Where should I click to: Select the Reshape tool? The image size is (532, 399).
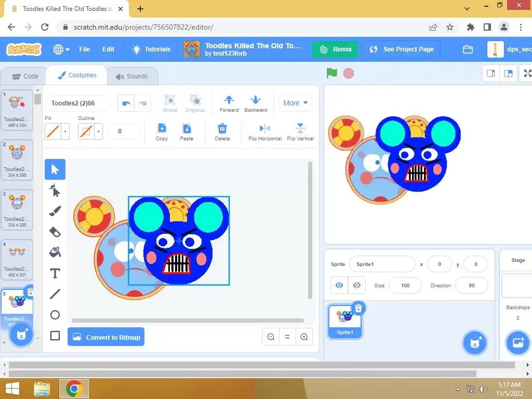[55, 190]
